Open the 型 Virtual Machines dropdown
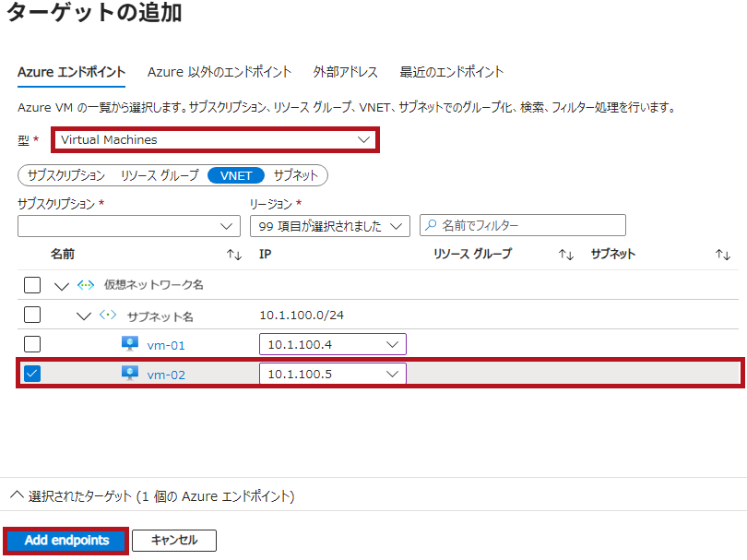747x560 pixels. tap(215, 139)
